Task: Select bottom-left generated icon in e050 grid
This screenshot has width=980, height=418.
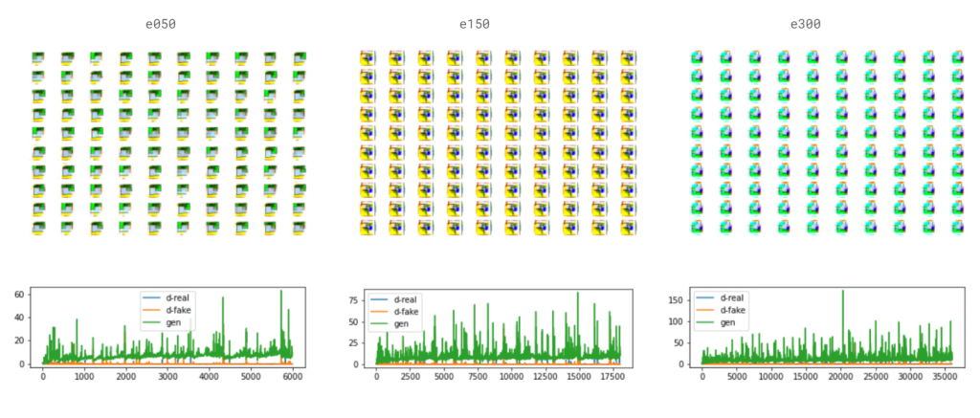Action: tap(38, 228)
